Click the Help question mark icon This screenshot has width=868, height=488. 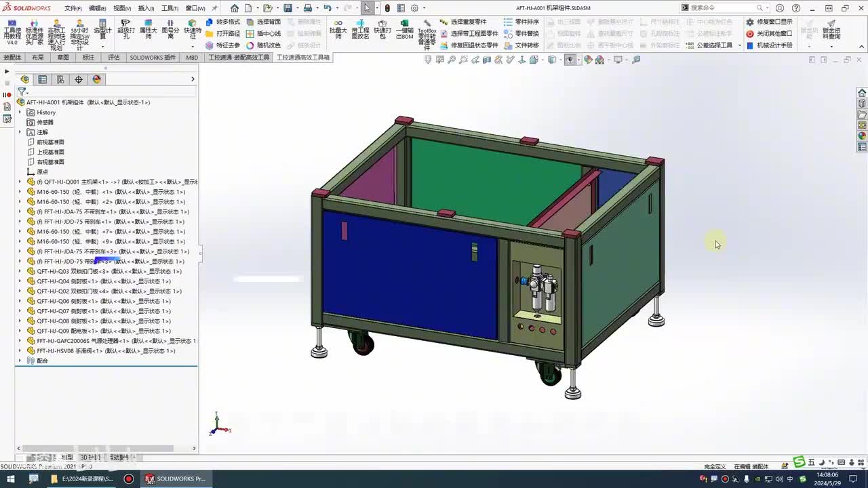click(x=795, y=8)
